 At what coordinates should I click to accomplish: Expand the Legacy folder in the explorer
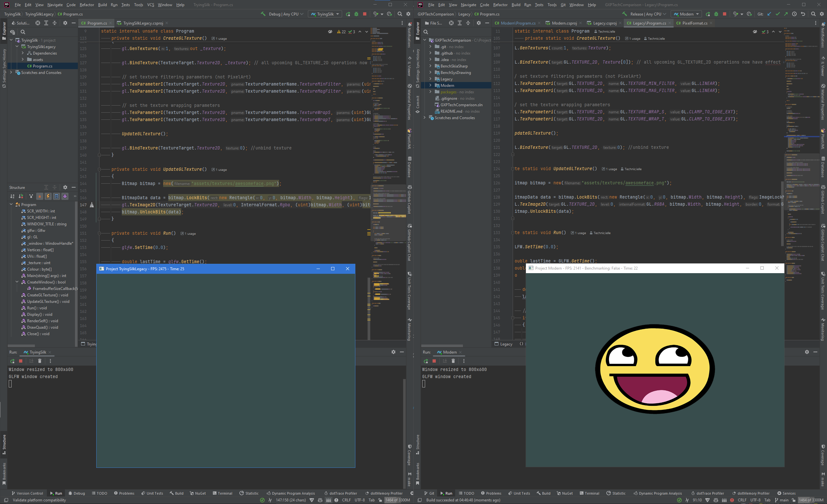click(431, 79)
